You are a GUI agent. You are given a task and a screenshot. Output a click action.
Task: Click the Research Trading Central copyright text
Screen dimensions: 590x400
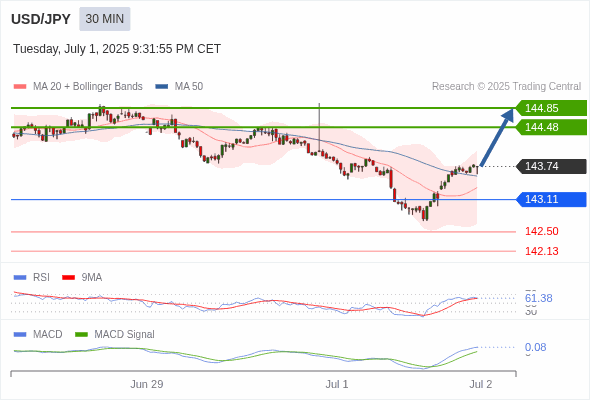[x=506, y=87]
